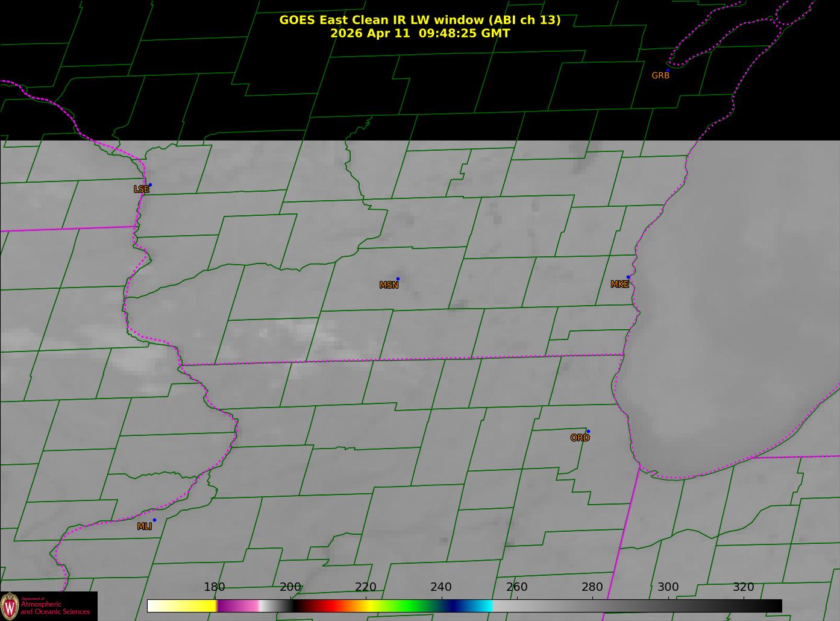Click the 200 tick label on colorbar
The height and width of the screenshot is (621, 840).
(290, 587)
